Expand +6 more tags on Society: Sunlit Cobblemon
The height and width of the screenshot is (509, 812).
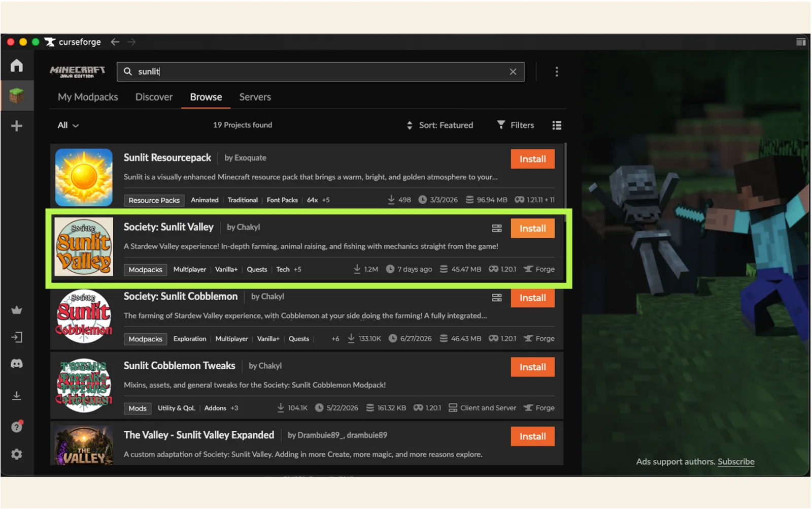335,339
